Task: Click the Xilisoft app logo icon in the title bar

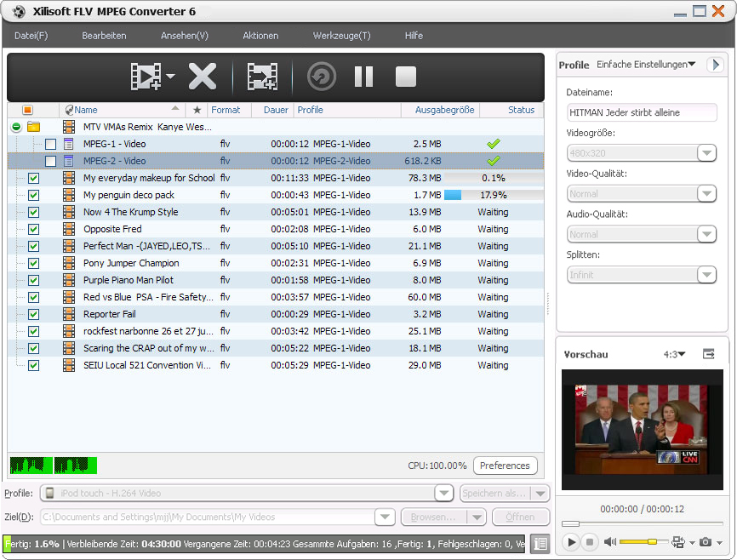Action: point(19,11)
